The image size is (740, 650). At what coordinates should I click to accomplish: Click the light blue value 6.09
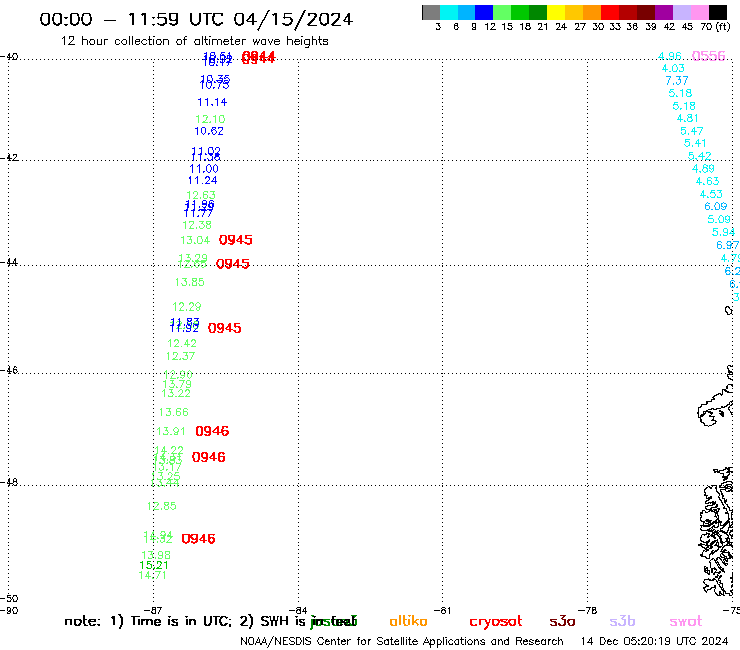[715, 206]
